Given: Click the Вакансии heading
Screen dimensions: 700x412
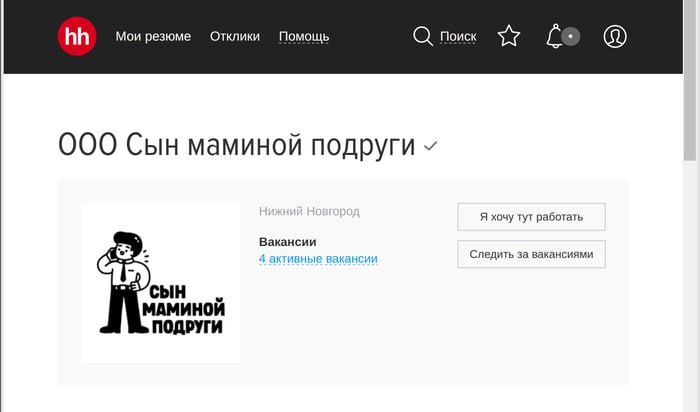Looking at the screenshot, I should click(x=288, y=242).
